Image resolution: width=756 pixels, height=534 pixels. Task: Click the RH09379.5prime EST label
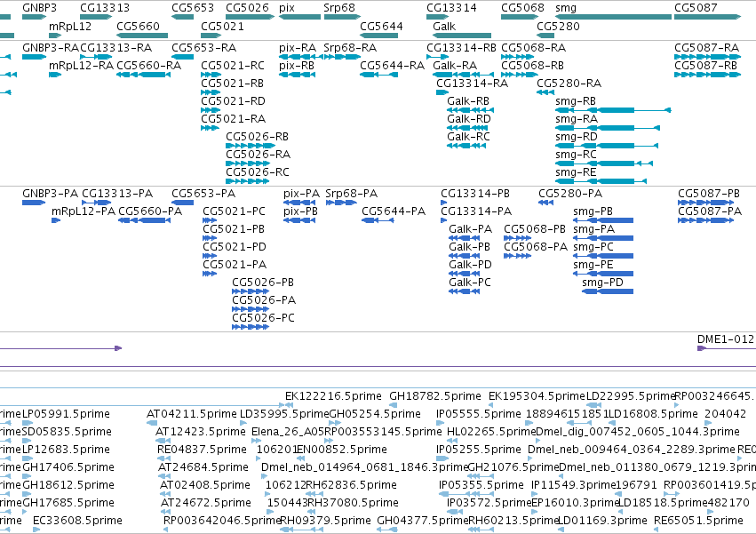[x=325, y=521]
